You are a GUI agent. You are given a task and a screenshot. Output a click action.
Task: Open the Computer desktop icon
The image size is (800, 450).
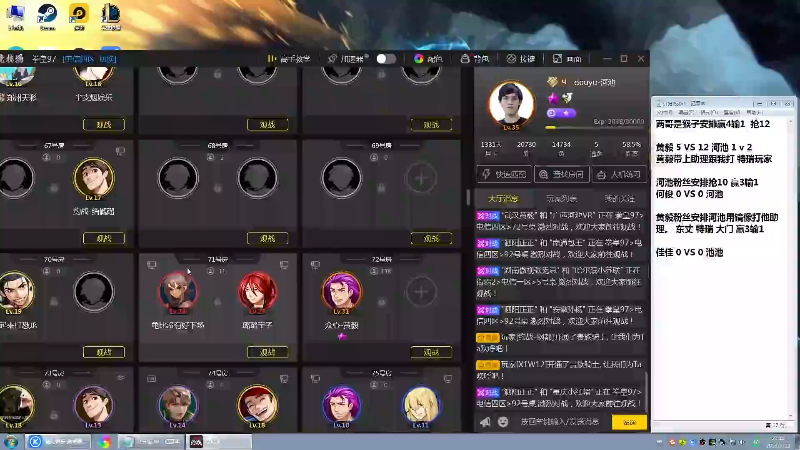(16, 15)
